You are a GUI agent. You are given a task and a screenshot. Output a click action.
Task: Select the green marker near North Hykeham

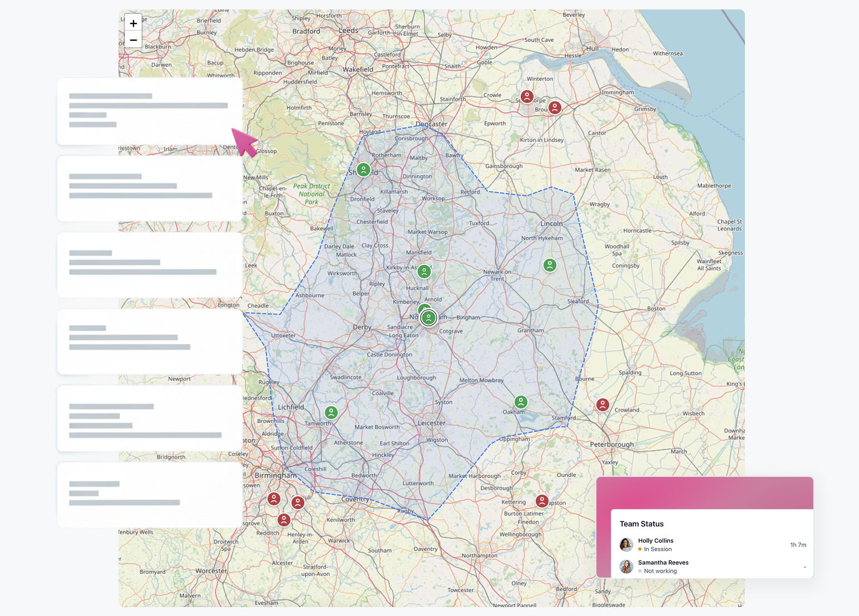point(550,265)
